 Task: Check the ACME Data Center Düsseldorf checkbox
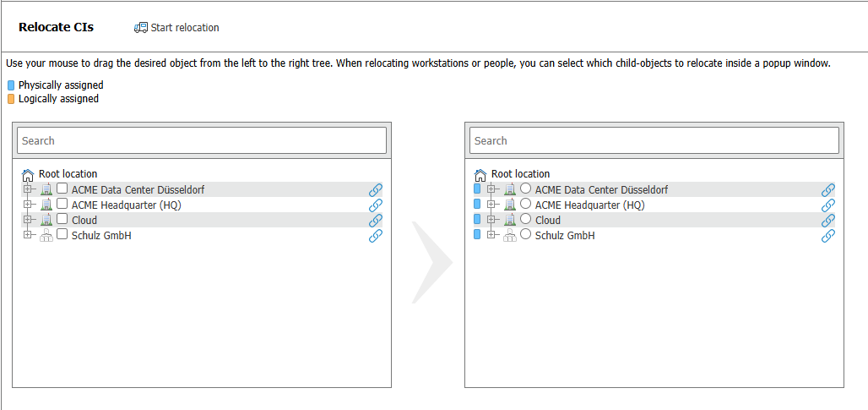62,189
